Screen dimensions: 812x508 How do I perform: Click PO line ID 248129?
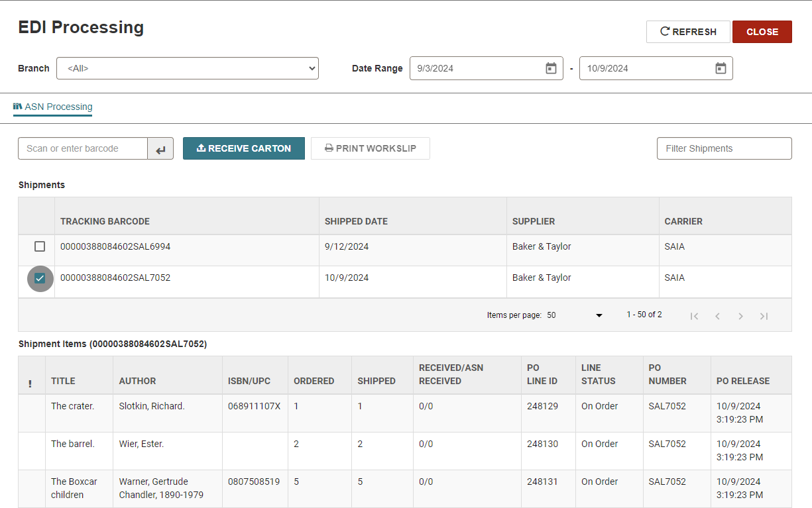point(543,406)
